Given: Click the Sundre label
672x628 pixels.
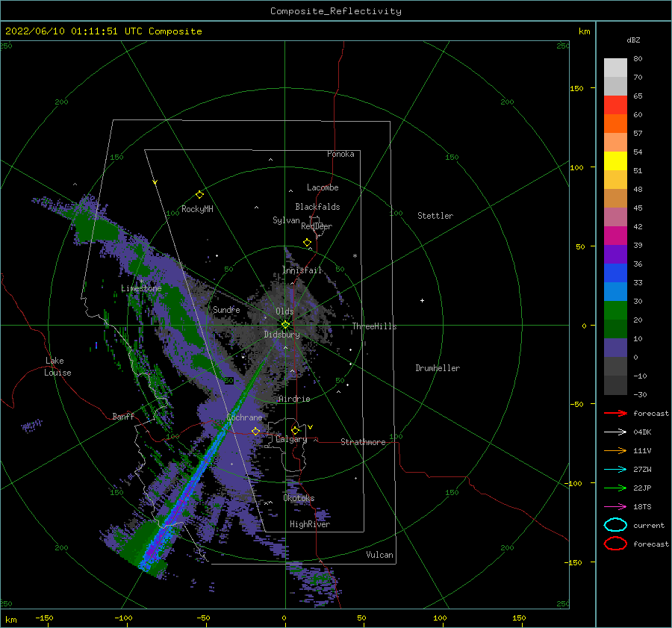Looking at the screenshot, I should pyautogui.click(x=226, y=309).
